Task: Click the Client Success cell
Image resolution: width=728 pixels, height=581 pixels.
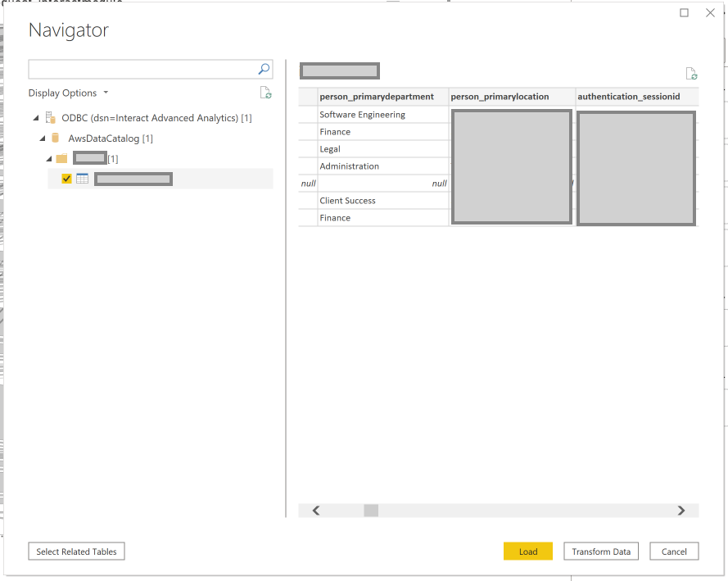Action: point(383,201)
